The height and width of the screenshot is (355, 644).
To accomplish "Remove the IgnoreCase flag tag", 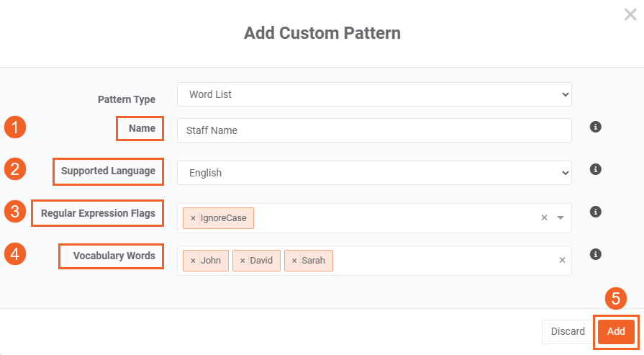I will point(193,218).
